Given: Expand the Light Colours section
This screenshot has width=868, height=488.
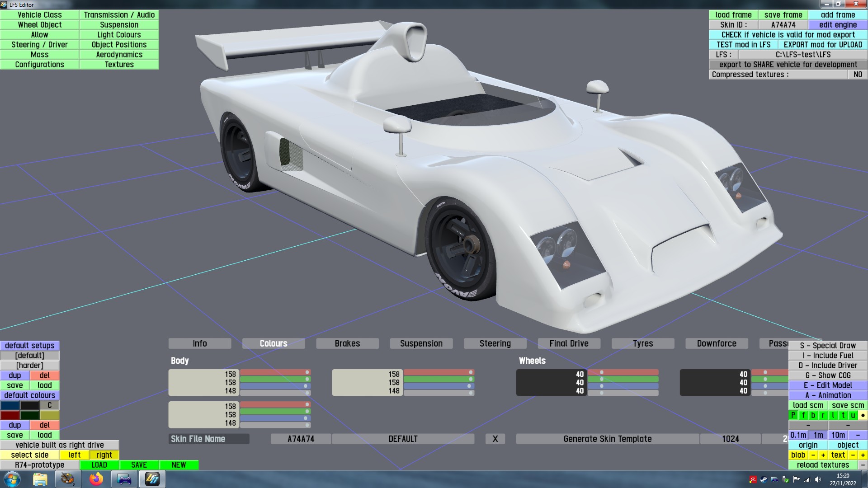Looking at the screenshot, I should [119, 35].
